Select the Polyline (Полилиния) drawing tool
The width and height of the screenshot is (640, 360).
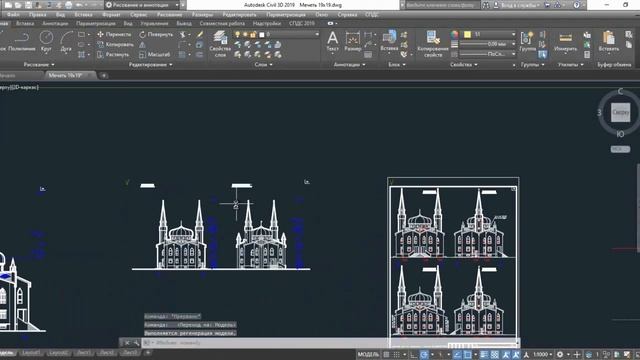21,42
